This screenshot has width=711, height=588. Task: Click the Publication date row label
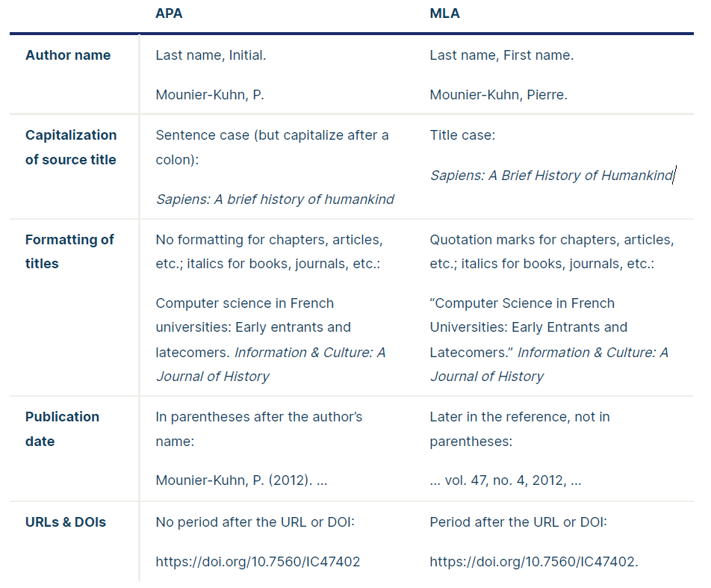(x=62, y=429)
